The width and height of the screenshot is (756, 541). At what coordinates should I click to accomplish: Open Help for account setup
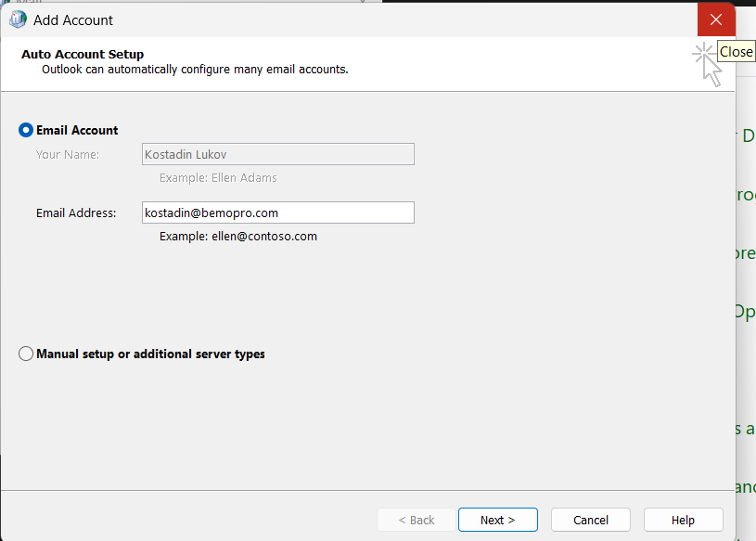click(684, 520)
